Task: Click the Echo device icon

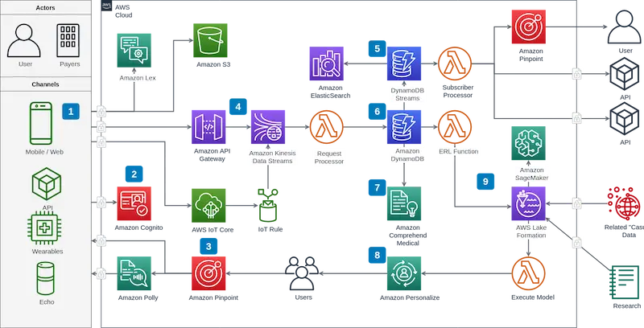Action: (45, 279)
